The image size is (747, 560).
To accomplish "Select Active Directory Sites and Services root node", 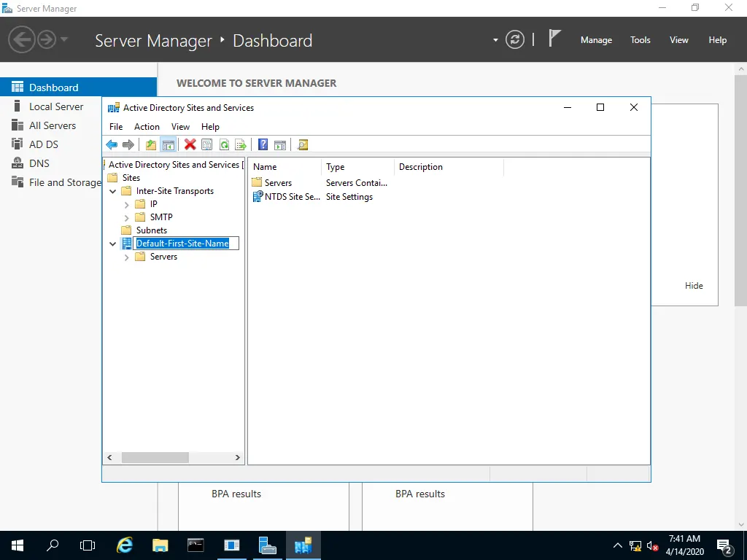I will (174, 165).
